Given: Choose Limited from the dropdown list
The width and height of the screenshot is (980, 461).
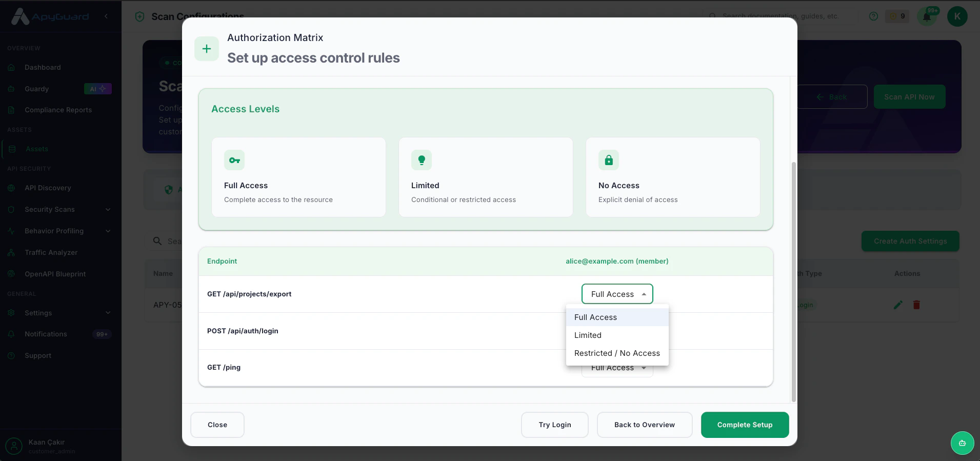Looking at the screenshot, I should (617, 335).
